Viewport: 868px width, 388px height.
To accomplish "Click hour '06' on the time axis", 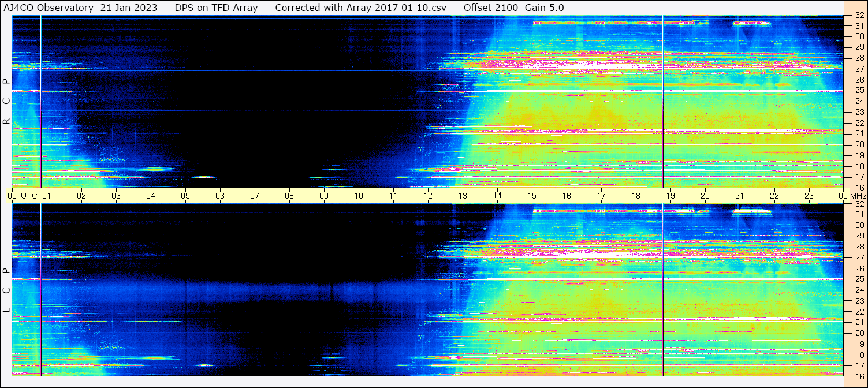I will coord(220,196).
